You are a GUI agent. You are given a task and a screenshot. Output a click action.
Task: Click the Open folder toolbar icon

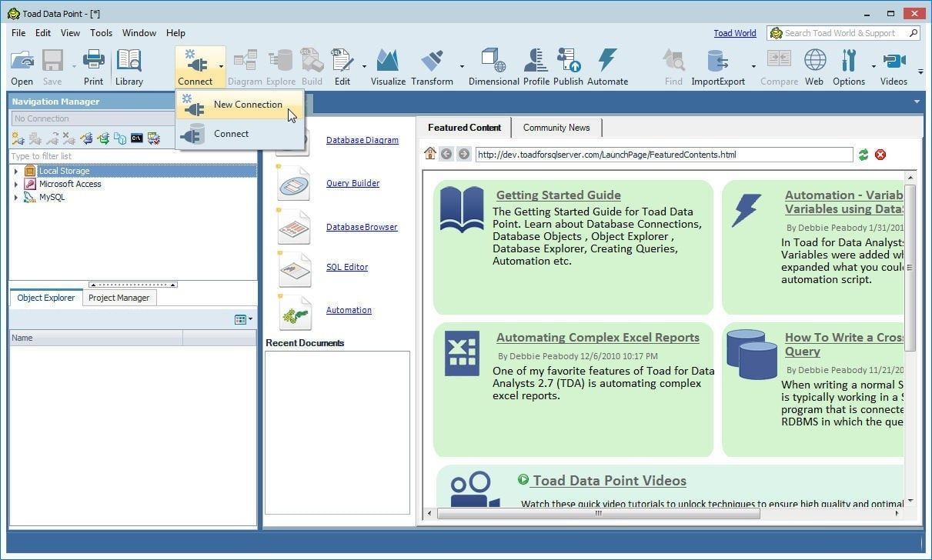pyautogui.click(x=22, y=61)
